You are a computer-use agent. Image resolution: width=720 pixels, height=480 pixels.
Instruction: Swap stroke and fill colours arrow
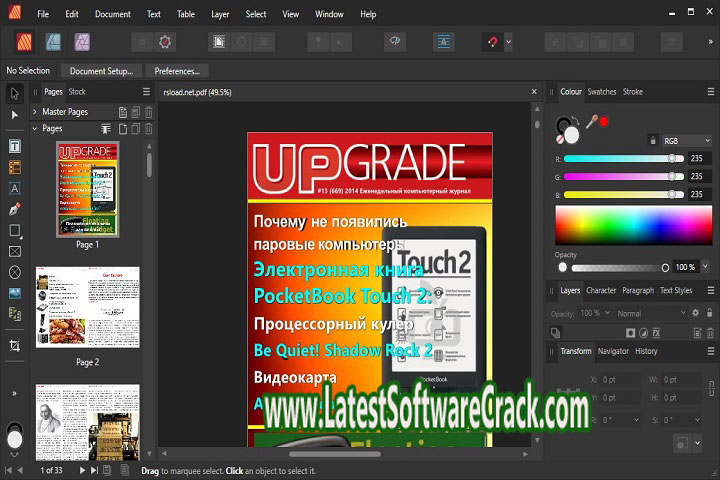pos(576,121)
